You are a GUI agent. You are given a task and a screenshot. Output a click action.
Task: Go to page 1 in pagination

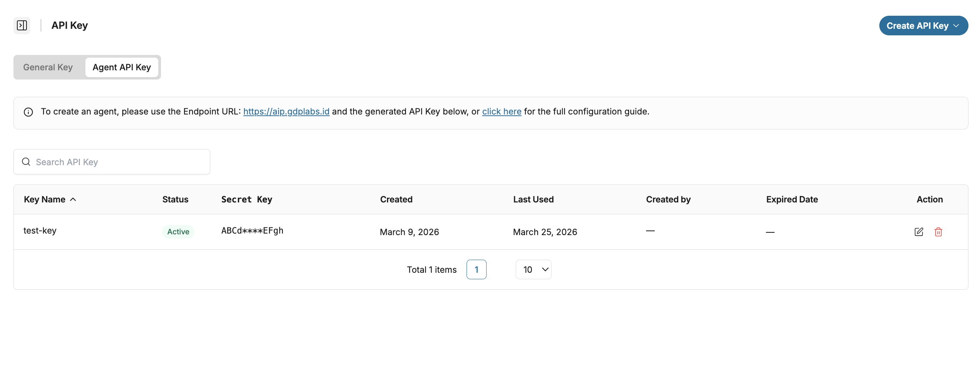coord(476,270)
